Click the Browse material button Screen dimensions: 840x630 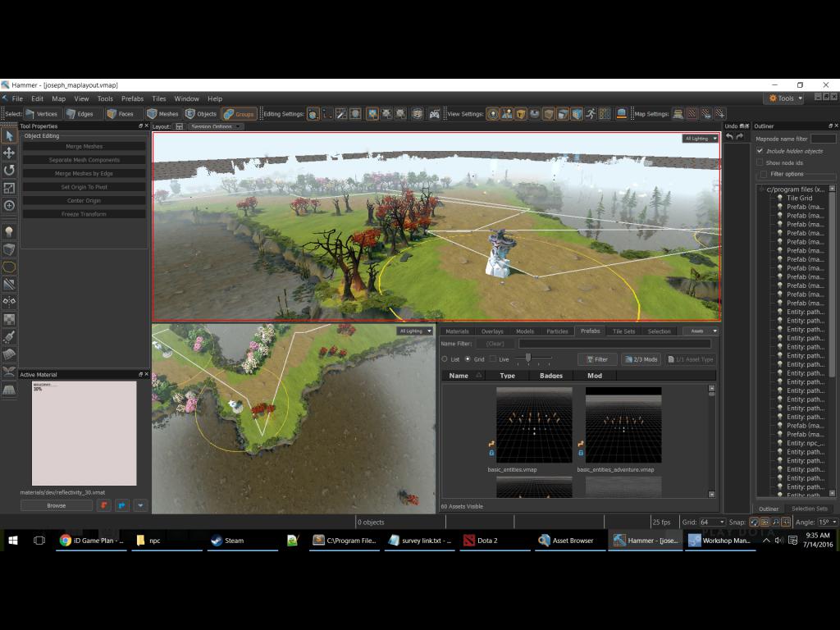pyautogui.click(x=57, y=505)
